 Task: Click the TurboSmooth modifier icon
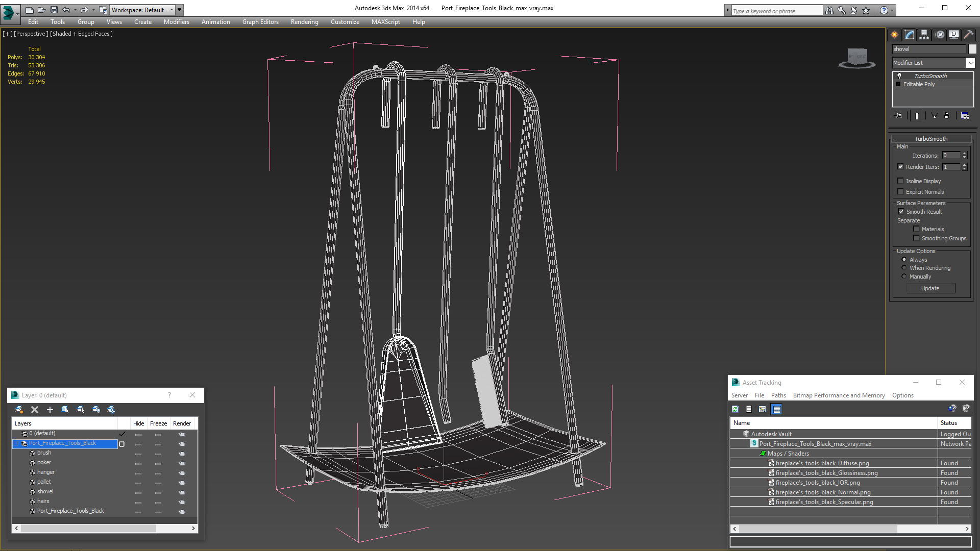pos(898,76)
